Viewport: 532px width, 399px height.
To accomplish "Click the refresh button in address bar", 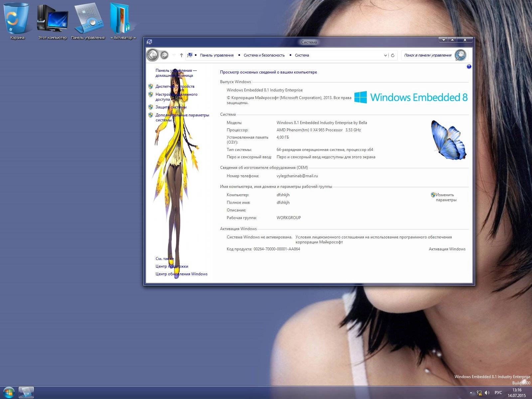I will 393,55.
